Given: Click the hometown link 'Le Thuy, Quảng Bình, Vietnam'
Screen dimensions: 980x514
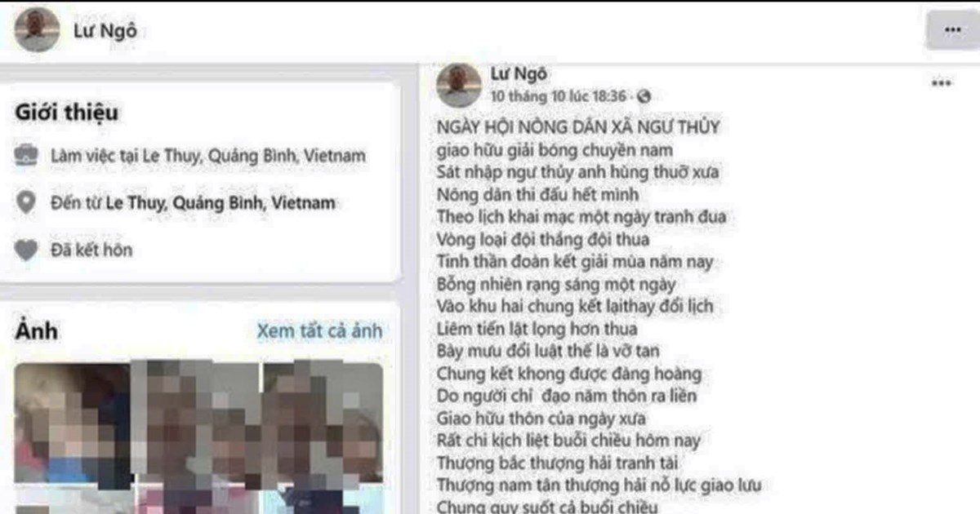Looking at the screenshot, I should pos(233,203).
